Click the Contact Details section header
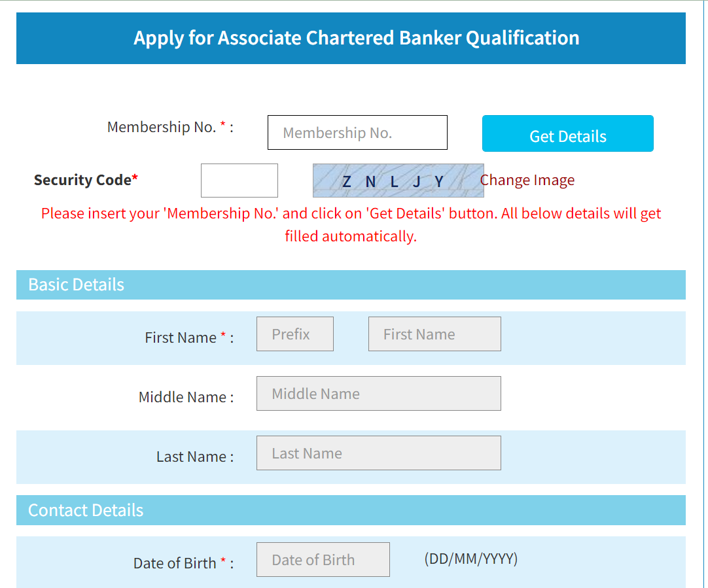 (x=351, y=510)
